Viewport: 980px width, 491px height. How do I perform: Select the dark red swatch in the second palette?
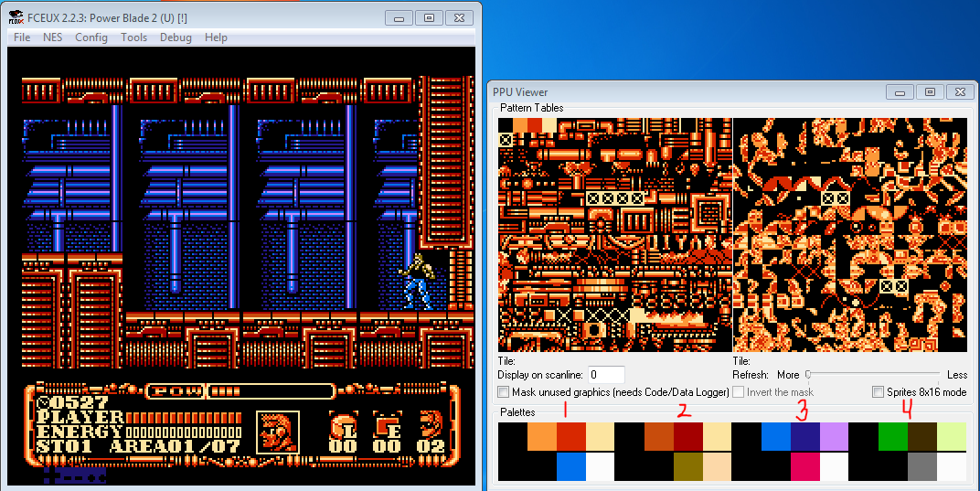tap(688, 436)
